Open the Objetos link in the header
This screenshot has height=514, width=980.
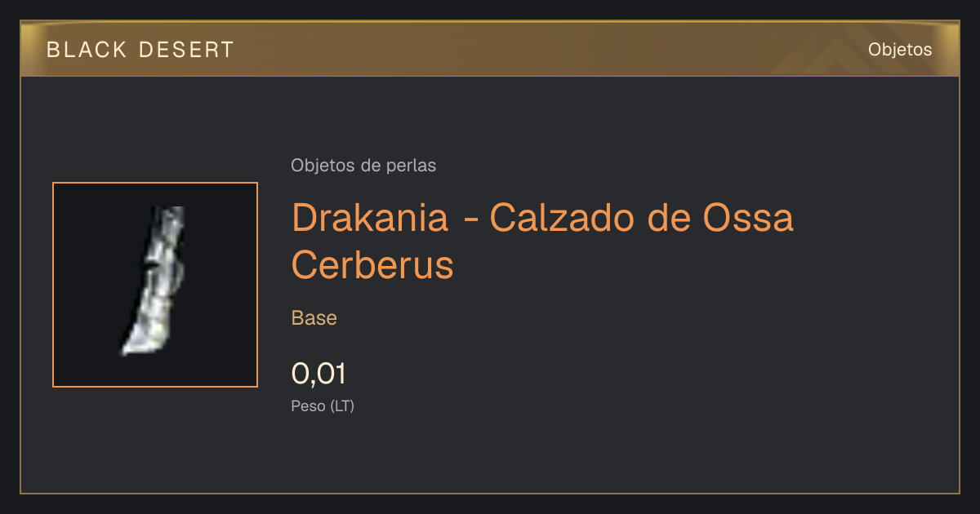click(900, 49)
